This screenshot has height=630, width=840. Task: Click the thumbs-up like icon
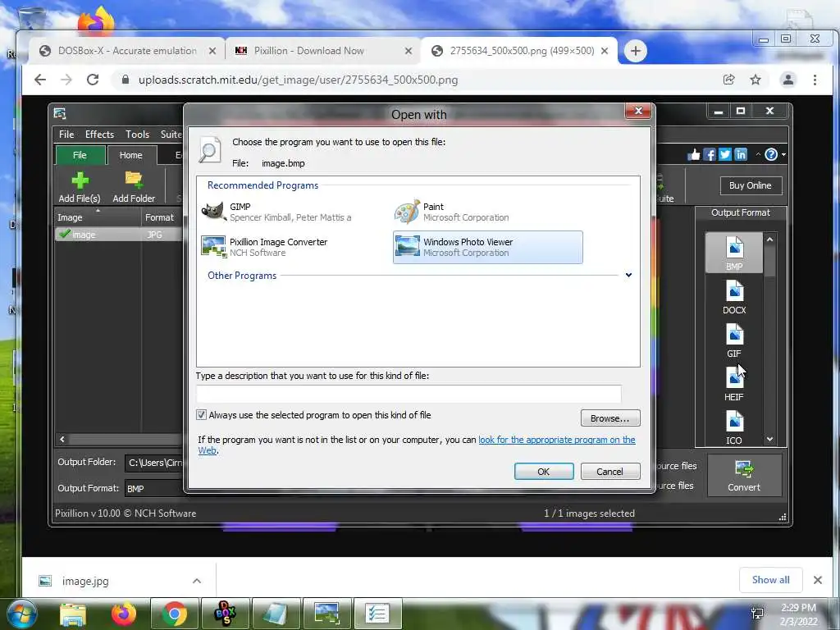694,155
